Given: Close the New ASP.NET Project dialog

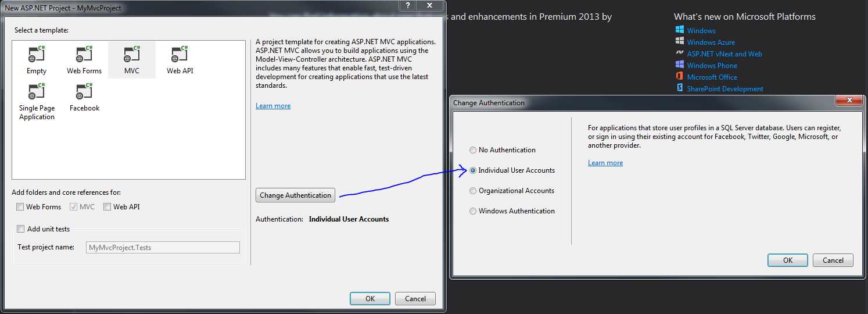Looking at the screenshot, I should click(431, 5).
